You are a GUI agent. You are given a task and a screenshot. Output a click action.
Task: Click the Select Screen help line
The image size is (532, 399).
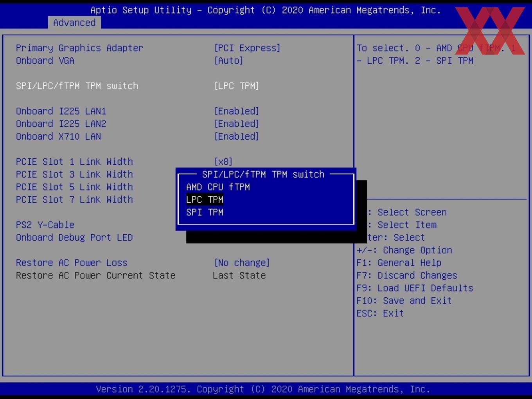[x=407, y=212]
